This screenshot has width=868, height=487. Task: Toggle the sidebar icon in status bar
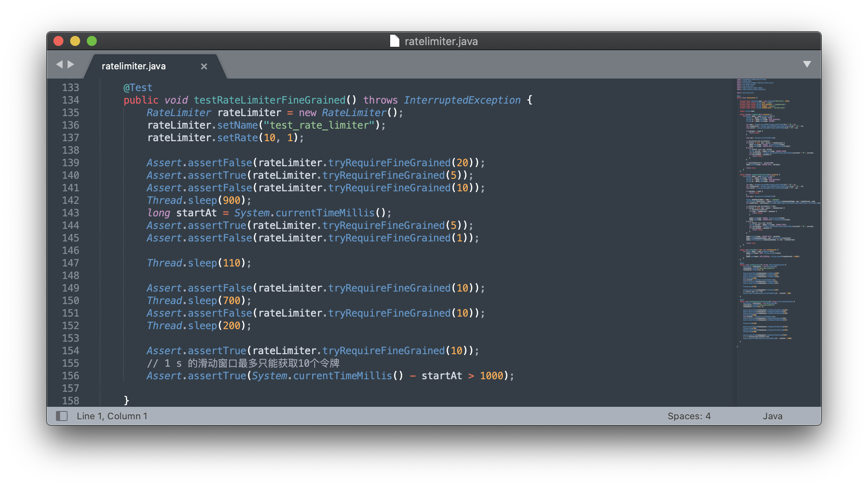62,416
